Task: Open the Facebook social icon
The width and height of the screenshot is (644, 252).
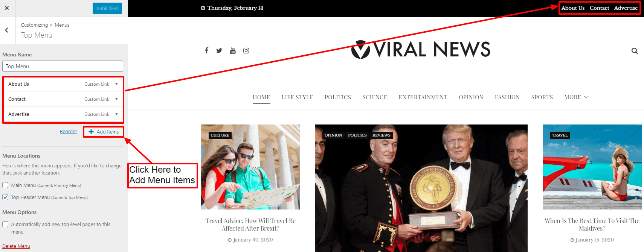Action: tap(206, 50)
